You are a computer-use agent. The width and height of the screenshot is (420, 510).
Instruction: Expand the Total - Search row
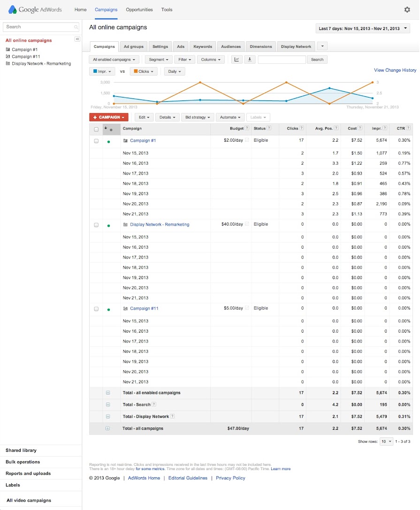pyautogui.click(x=108, y=405)
